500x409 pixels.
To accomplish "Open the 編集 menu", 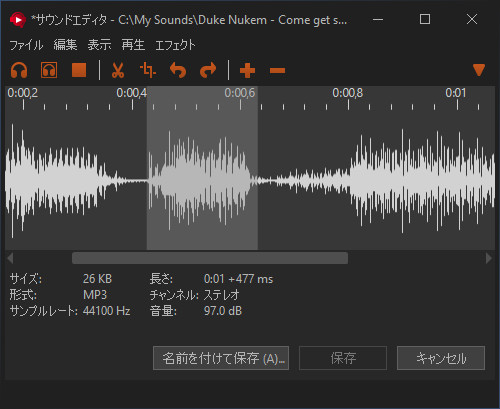I will [65, 45].
